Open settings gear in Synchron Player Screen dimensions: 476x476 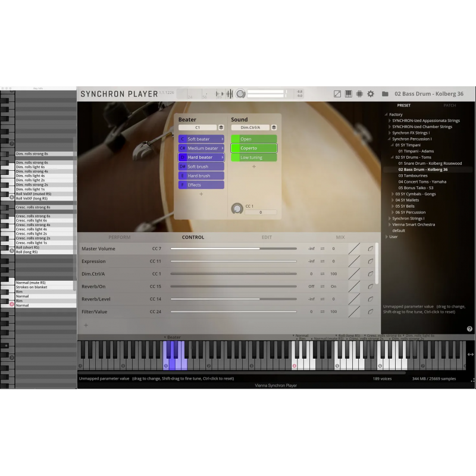(371, 94)
